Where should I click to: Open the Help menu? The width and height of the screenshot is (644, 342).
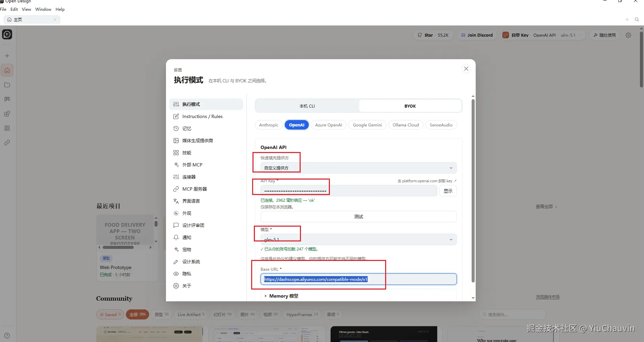coord(60,9)
